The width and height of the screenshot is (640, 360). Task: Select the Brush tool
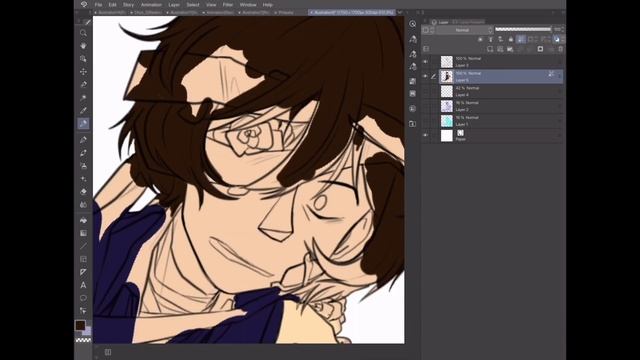[83, 153]
